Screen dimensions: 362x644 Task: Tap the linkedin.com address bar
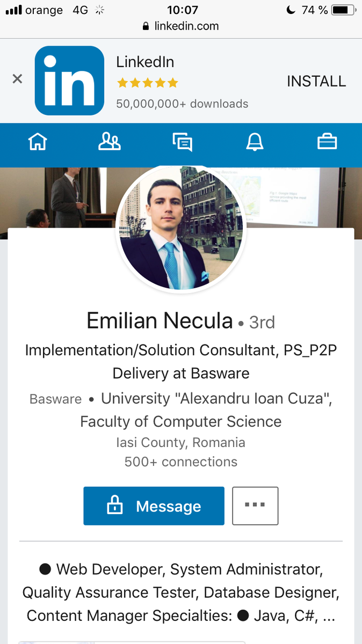pos(181,26)
